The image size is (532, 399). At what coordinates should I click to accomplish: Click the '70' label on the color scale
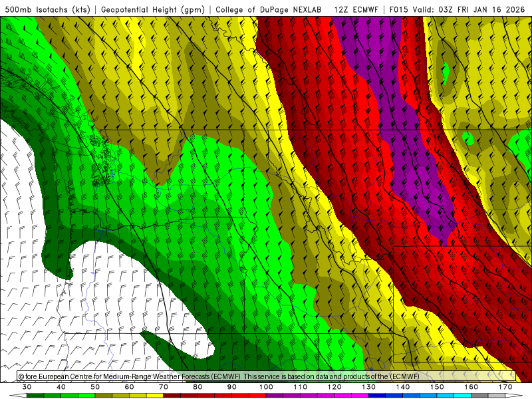[x=164, y=387]
